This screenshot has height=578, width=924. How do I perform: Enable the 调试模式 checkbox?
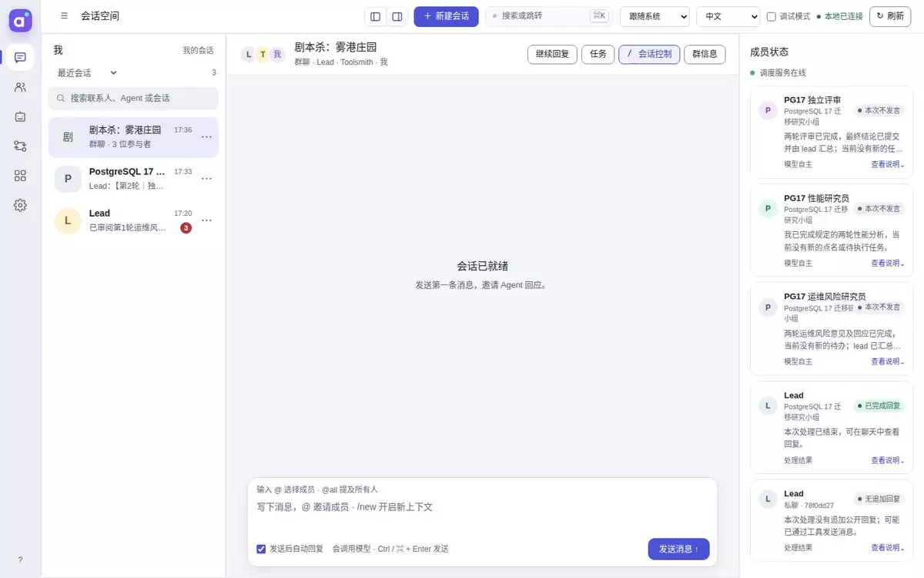point(772,16)
